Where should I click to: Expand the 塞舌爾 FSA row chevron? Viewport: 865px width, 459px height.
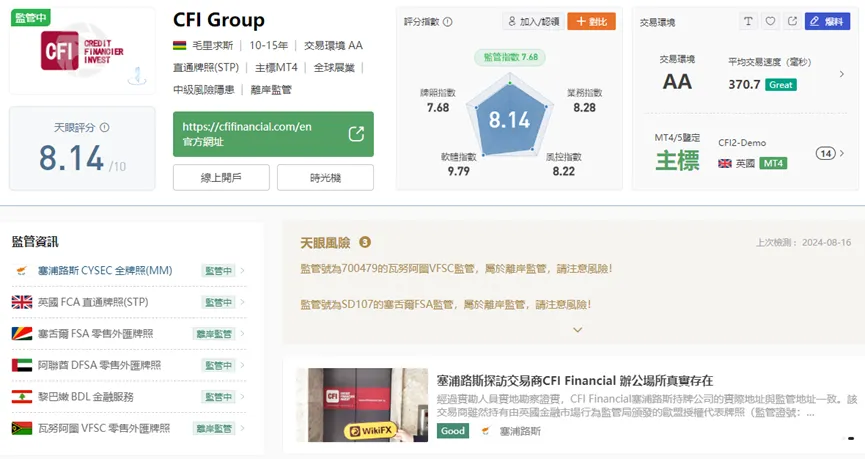tap(242, 333)
